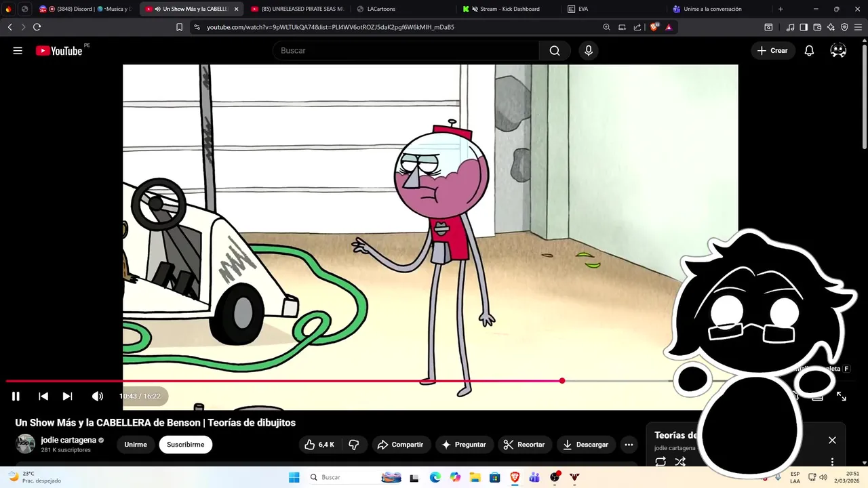
Task: Click the red scrubber playhead dot
Action: 562,381
